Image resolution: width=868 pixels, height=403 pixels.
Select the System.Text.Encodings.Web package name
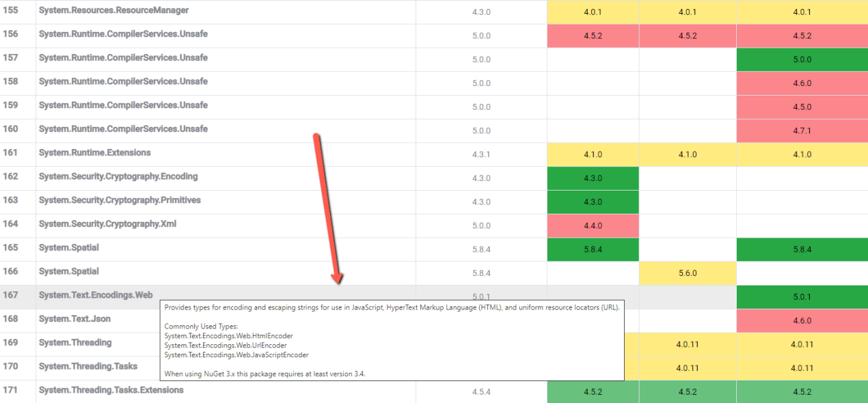click(96, 295)
